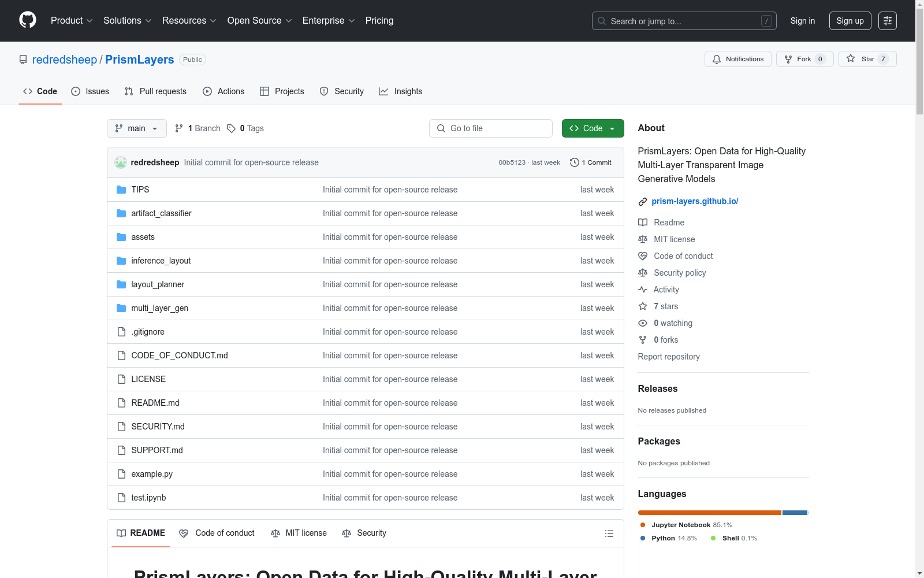Expand the Enterprise menu
The image size is (924, 578).
pos(329,21)
